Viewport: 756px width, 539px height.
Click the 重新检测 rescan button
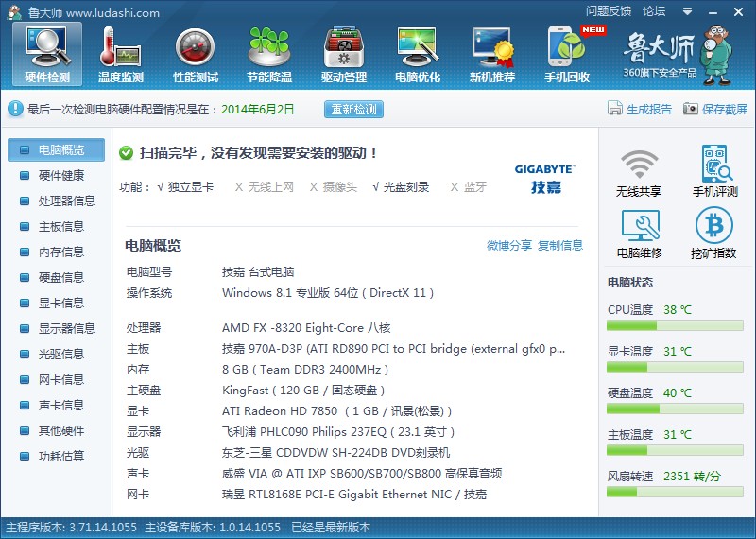(x=353, y=109)
